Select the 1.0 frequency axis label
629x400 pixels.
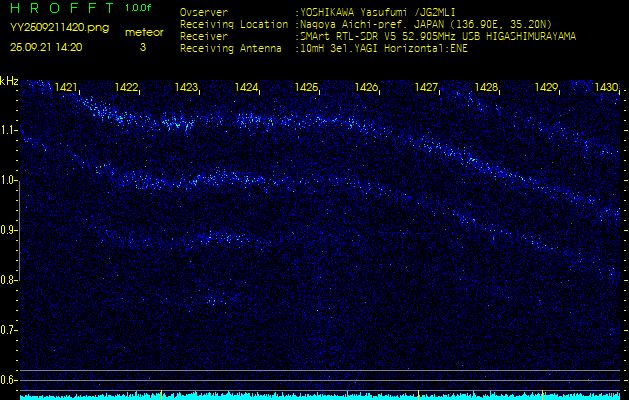coord(10,180)
